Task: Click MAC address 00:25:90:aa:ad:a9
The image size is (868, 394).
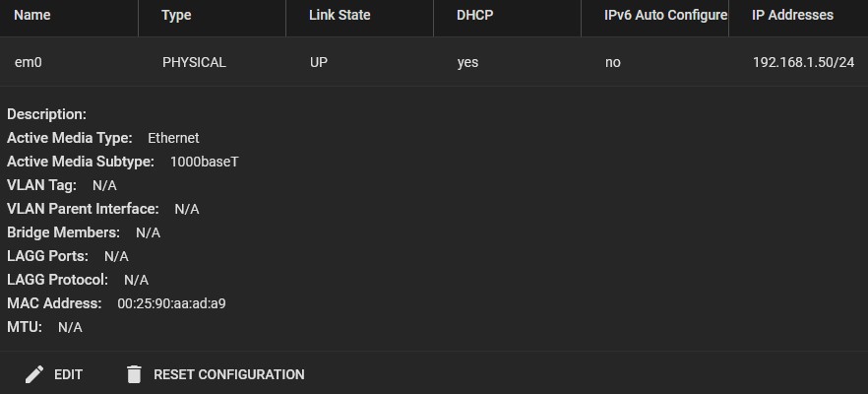Action: 171,303
